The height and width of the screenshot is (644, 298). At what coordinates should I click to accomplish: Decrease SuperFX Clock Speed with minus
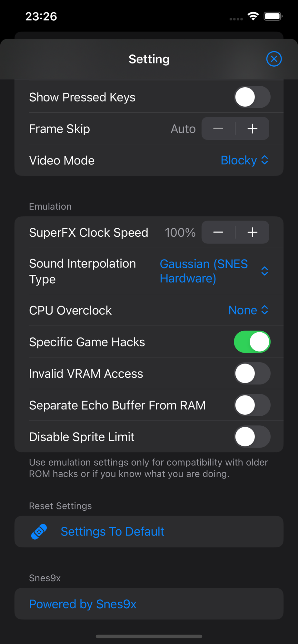(218, 232)
